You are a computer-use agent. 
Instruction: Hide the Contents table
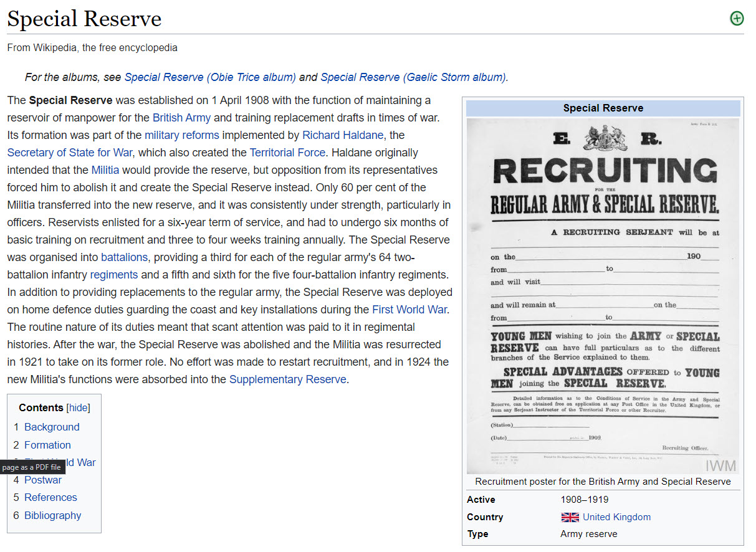click(79, 407)
